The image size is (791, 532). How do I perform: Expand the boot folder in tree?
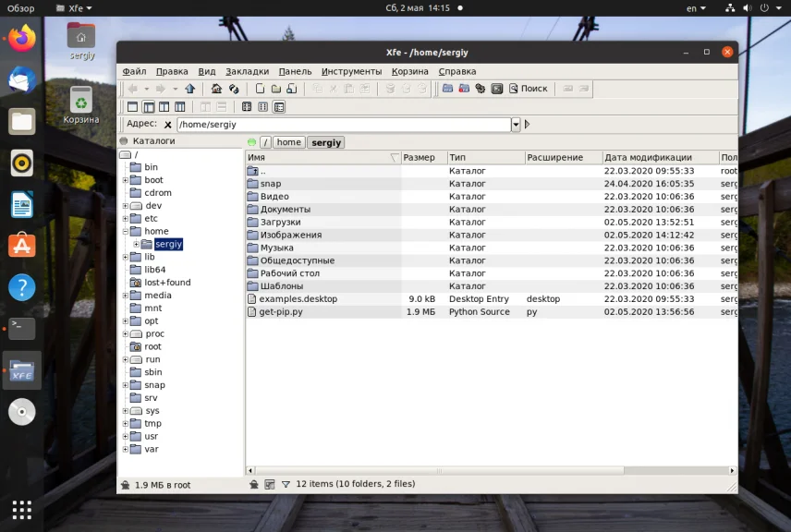(x=125, y=180)
